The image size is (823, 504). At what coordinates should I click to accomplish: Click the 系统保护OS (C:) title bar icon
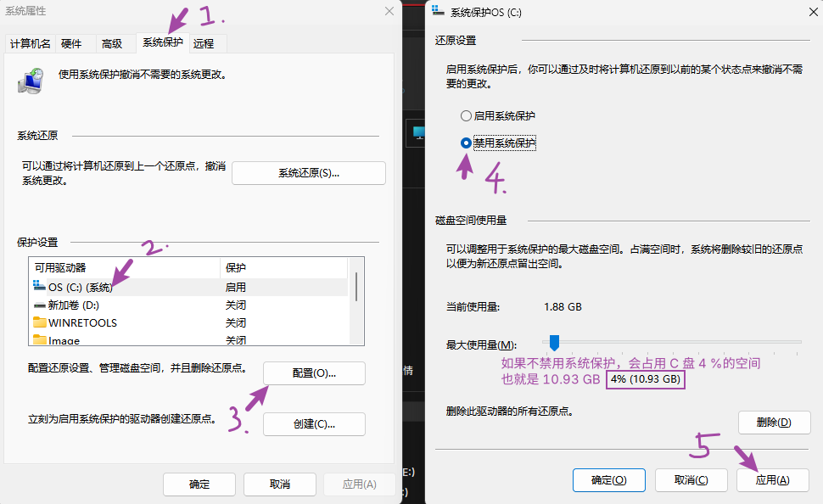tap(439, 11)
